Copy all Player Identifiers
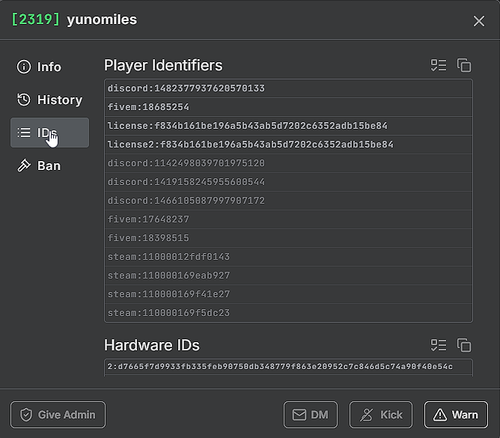The image size is (500, 438). click(x=464, y=65)
